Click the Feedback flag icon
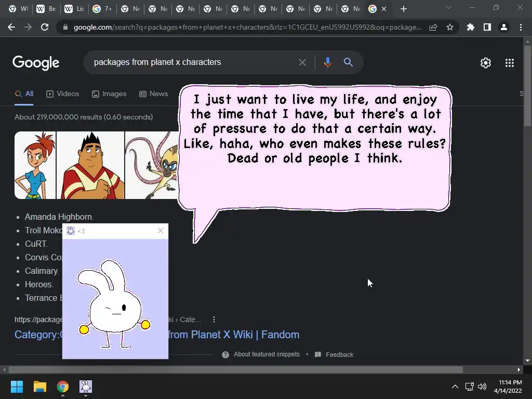The width and height of the screenshot is (532, 399). tap(318, 354)
